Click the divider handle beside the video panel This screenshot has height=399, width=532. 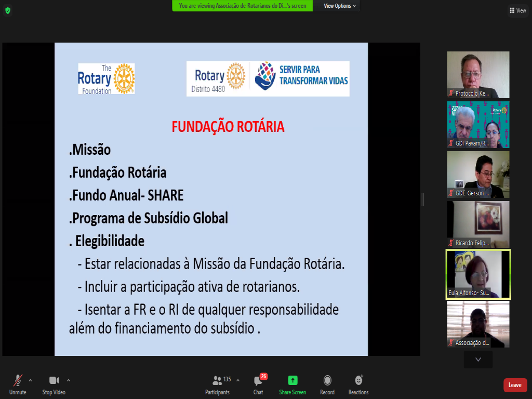[x=422, y=199]
